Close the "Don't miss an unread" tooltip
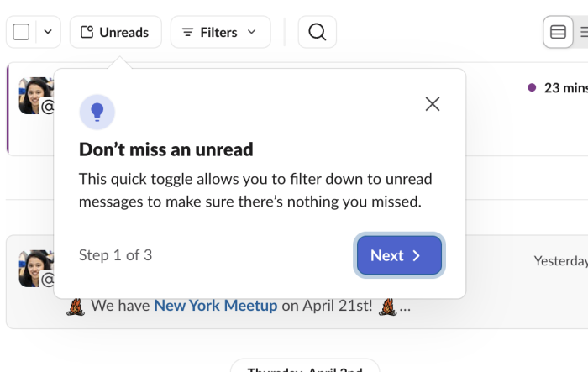588x372 pixels. coord(433,104)
